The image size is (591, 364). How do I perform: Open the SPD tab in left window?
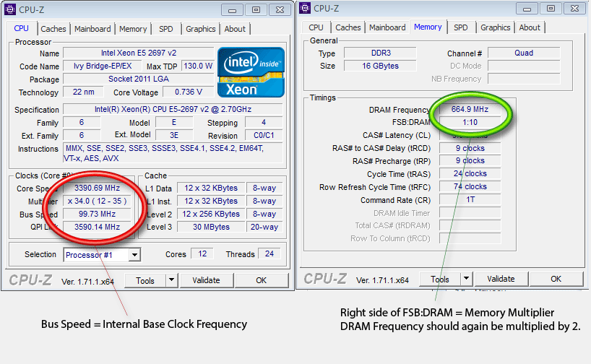pos(166,29)
